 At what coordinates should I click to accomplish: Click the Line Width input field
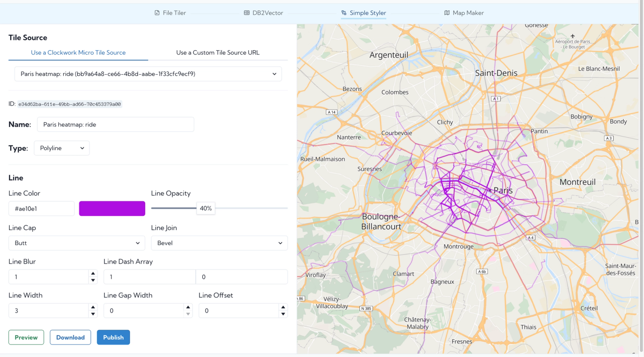pyautogui.click(x=49, y=311)
